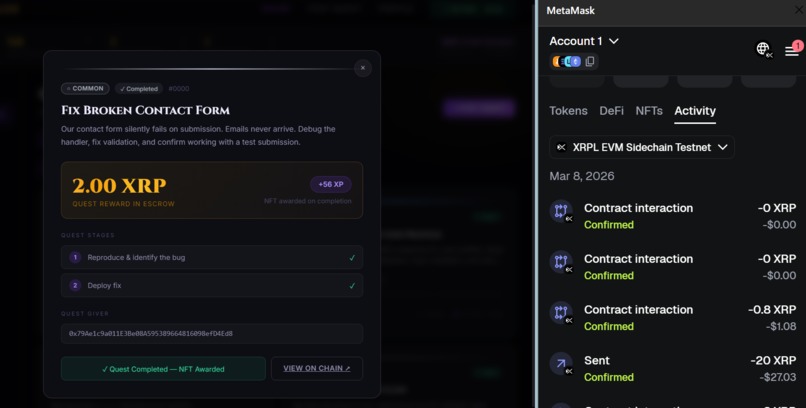
Task: Open the MetaMask hamburger menu
Action: point(792,50)
